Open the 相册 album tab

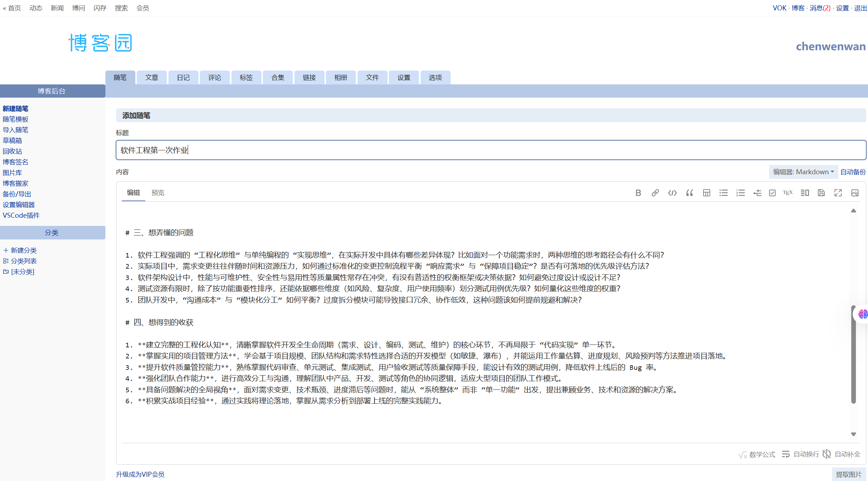tap(341, 77)
